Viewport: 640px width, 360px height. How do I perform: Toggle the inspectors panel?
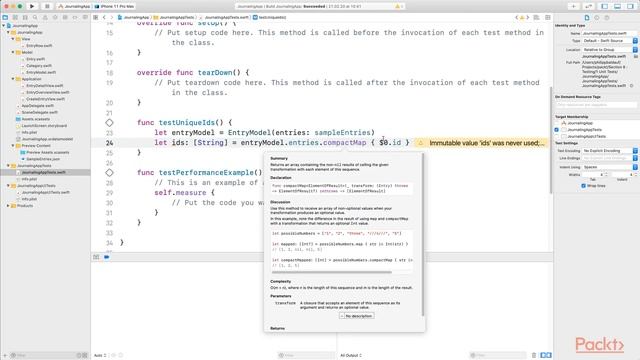pyautogui.click(x=631, y=6)
